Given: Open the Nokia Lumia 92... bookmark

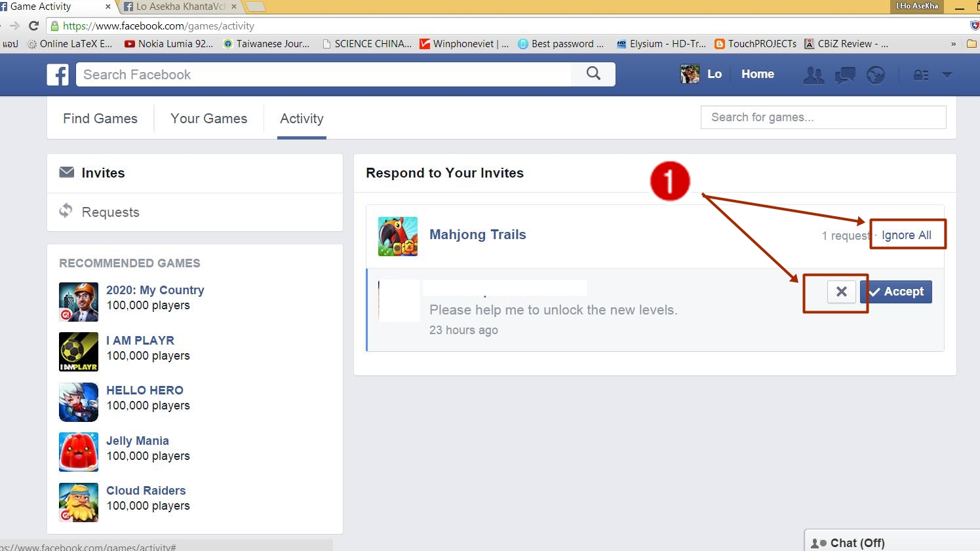Looking at the screenshot, I should coord(168,44).
